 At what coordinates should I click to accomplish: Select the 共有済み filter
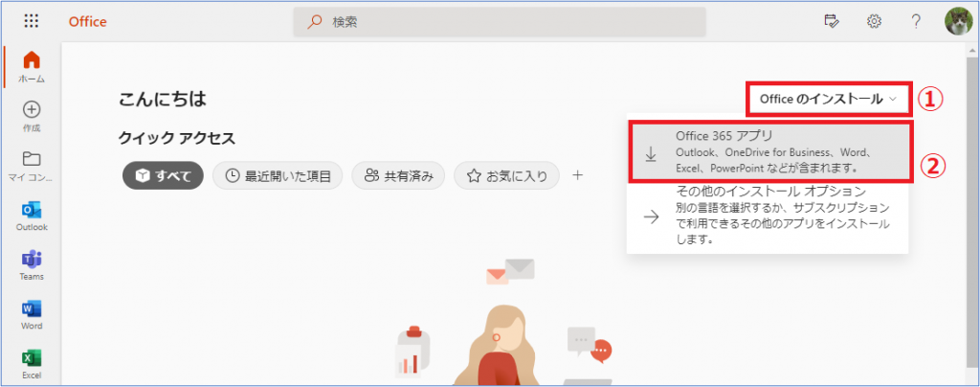tap(399, 176)
